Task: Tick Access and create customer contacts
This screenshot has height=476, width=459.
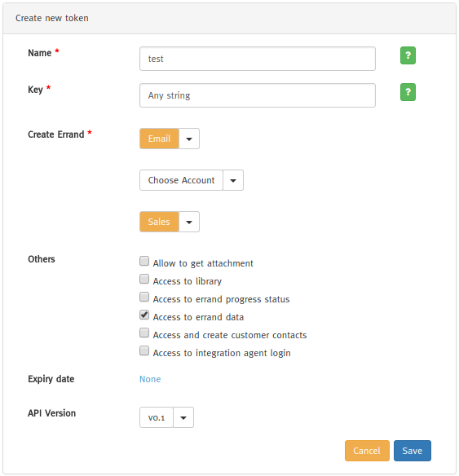Action: [x=144, y=333]
